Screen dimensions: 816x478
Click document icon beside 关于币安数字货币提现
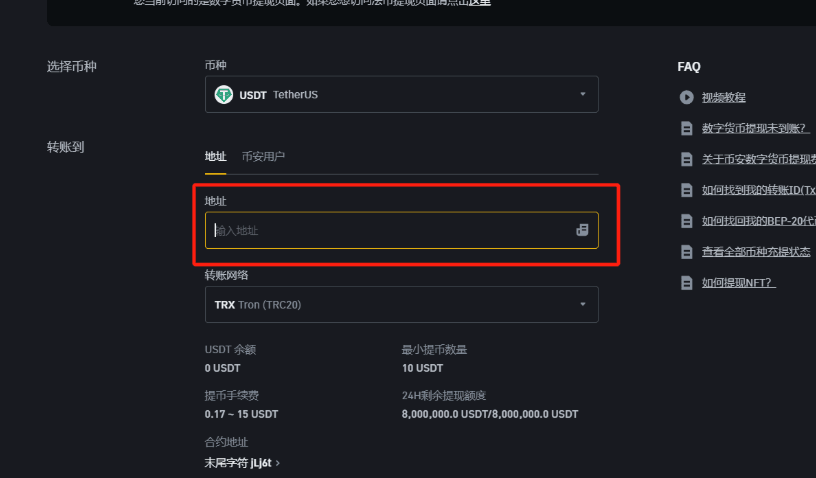(x=687, y=159)
